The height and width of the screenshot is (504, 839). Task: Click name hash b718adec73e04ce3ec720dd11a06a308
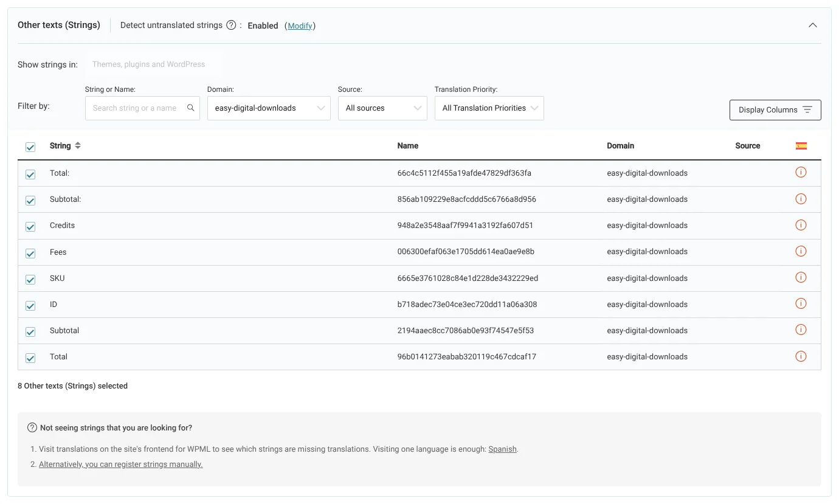[468, 305]
